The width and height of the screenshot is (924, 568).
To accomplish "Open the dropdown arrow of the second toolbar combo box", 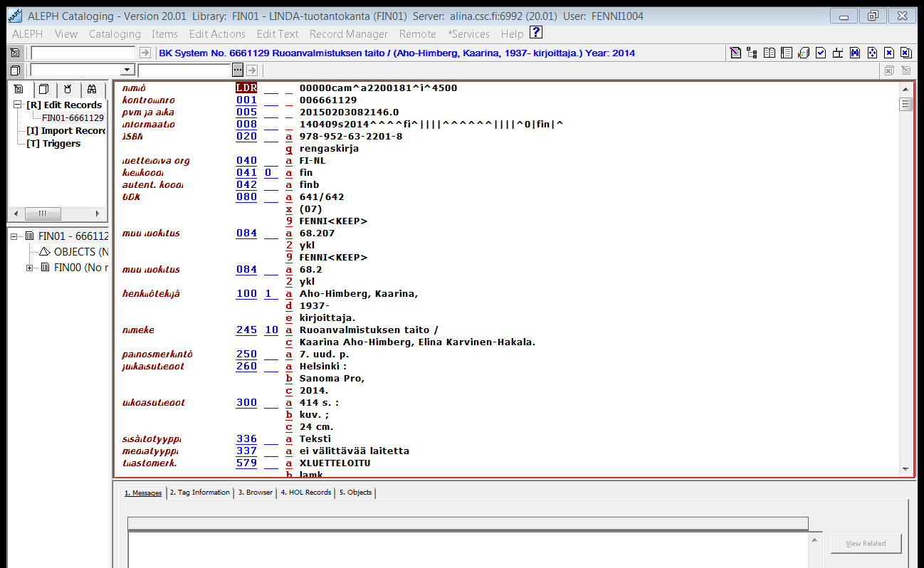I will click(x=127, y=70).
